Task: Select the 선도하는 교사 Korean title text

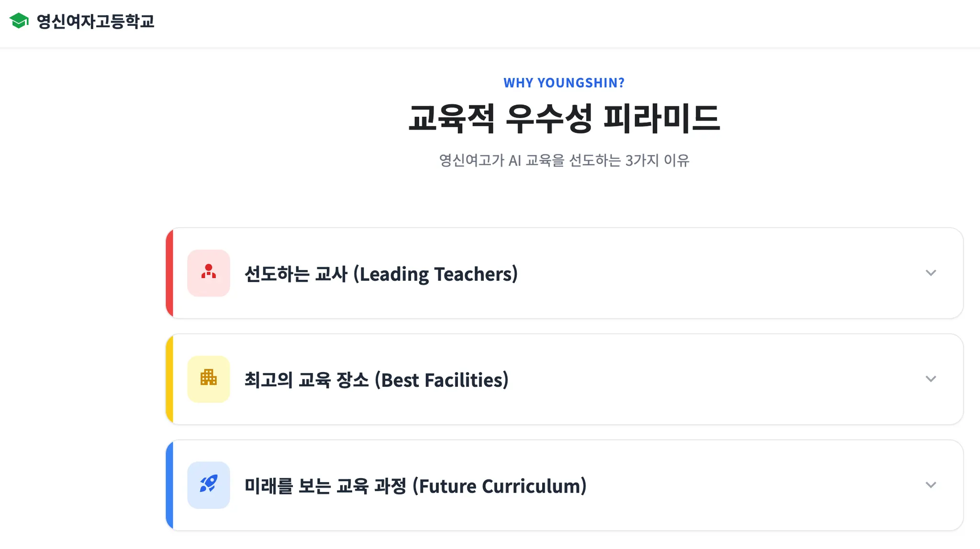Action: (296, 274)
